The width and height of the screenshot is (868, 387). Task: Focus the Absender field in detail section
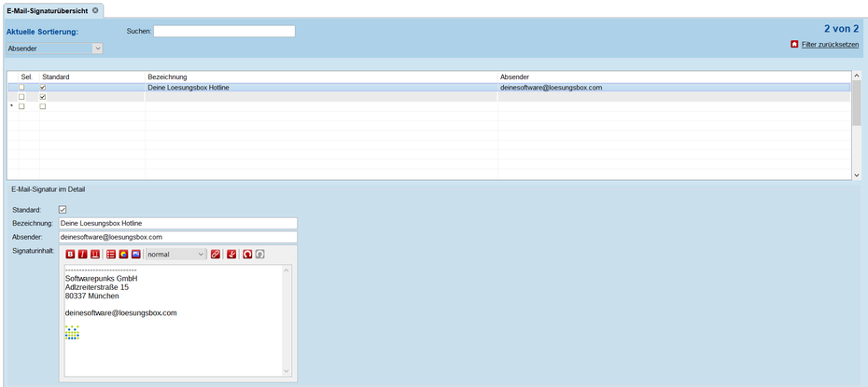pyautogui.click(x=177, y=237)
